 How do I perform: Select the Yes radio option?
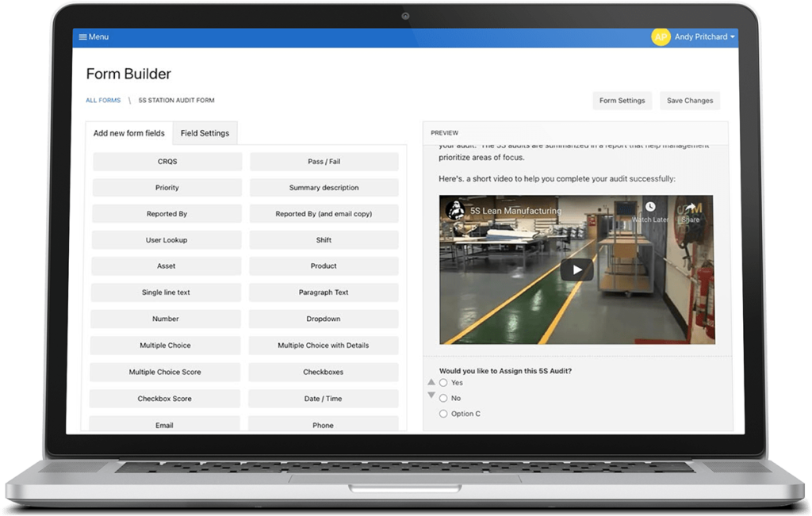coord(443,383)
